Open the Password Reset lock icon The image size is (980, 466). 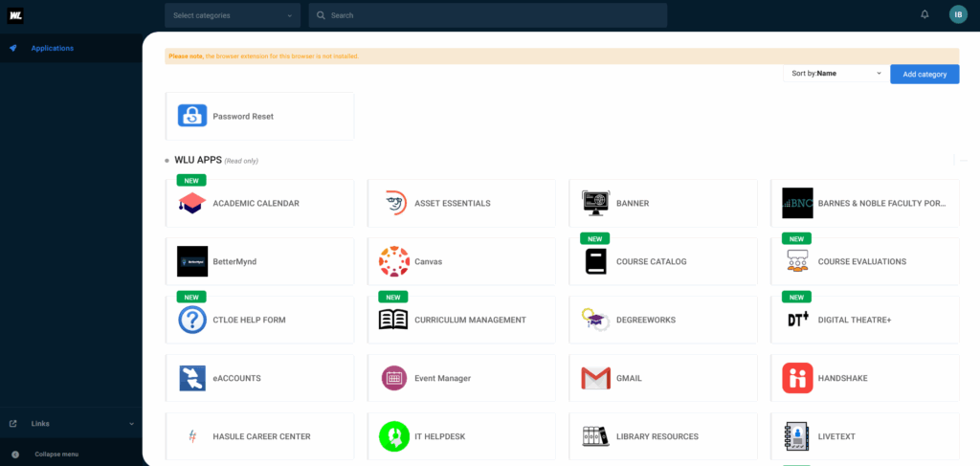[x=192, y=116]
